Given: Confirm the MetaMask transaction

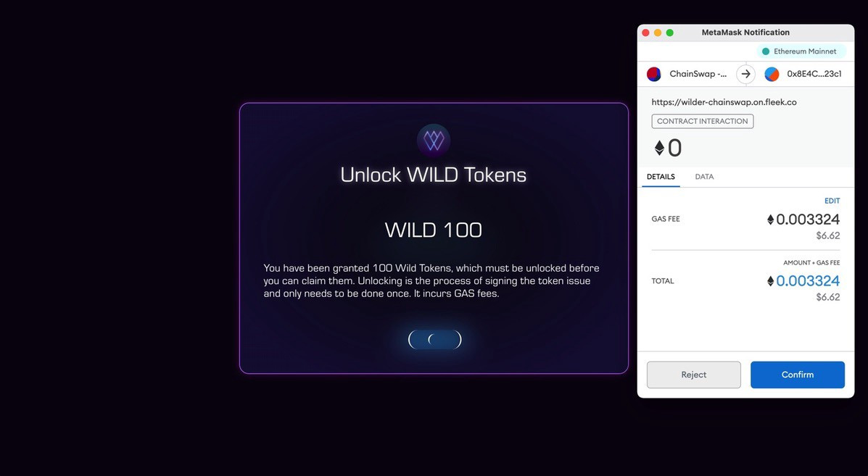Looking at the screenshot, I should [x=798, y=375].
